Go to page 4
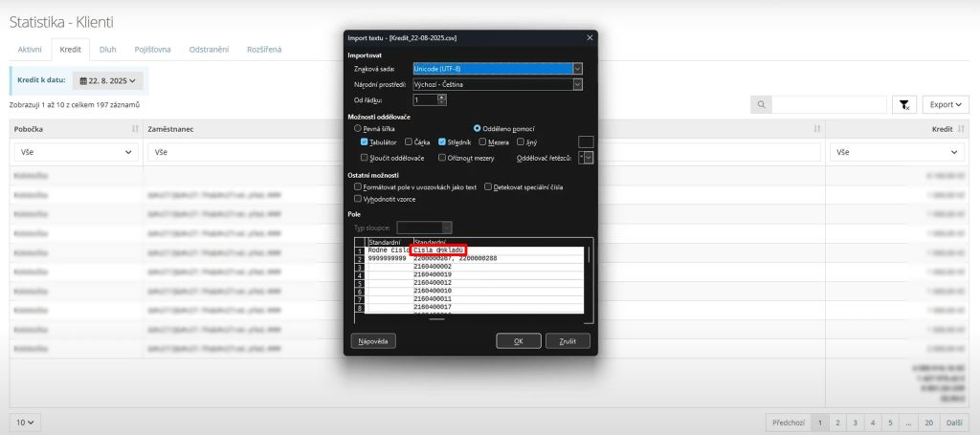The image size is (980, 435). tap(873, 423)
